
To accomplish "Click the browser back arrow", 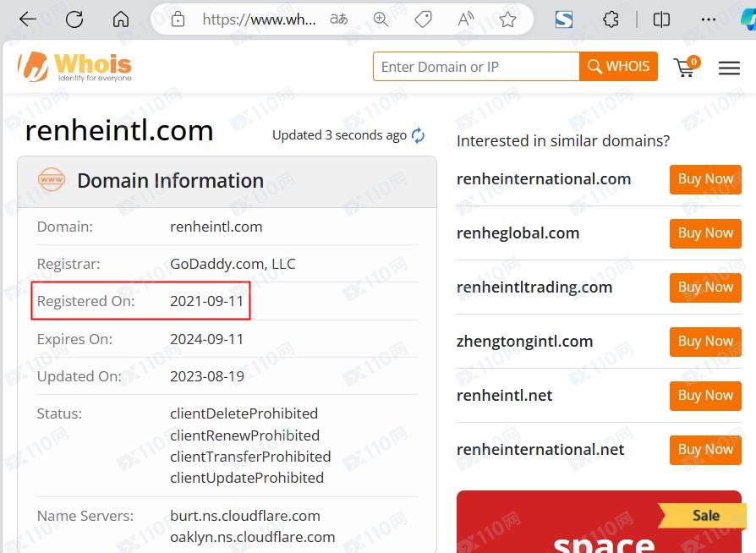I will pyautogui.click(x=27, y=19).
